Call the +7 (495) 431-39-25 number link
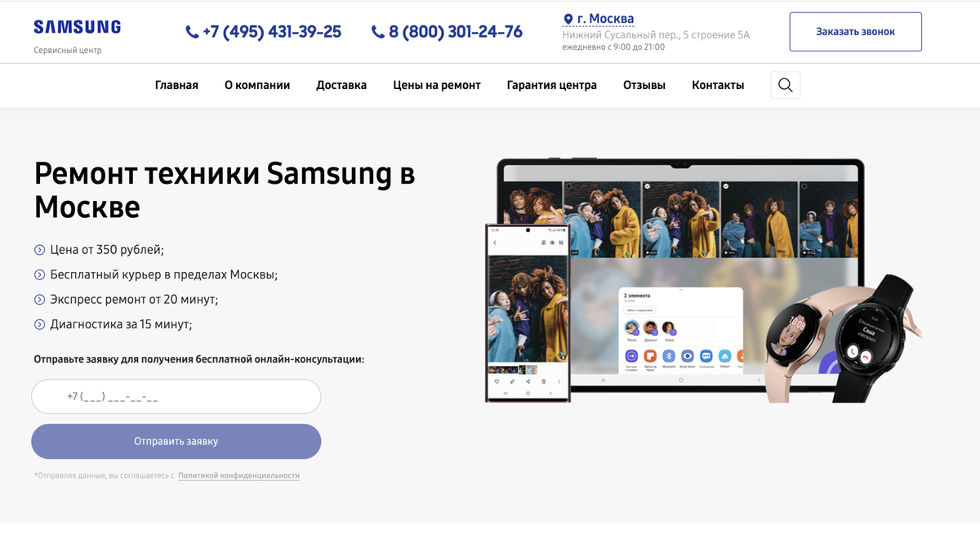The image size is (980, 539). (x=272, y=32)
